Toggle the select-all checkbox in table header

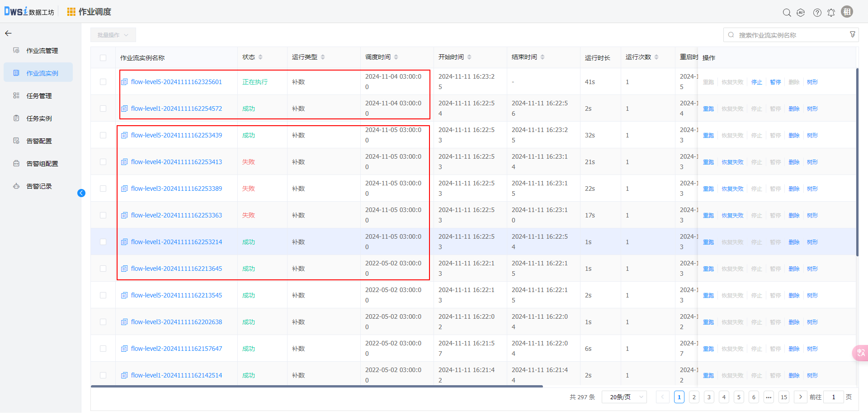click(103, 58)
